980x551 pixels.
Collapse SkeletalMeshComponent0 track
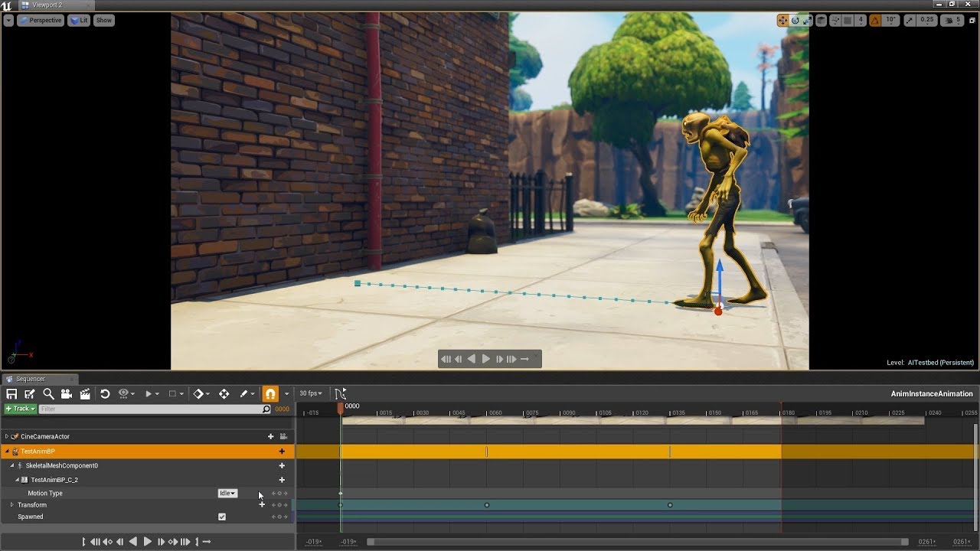(x=12, y=465)
